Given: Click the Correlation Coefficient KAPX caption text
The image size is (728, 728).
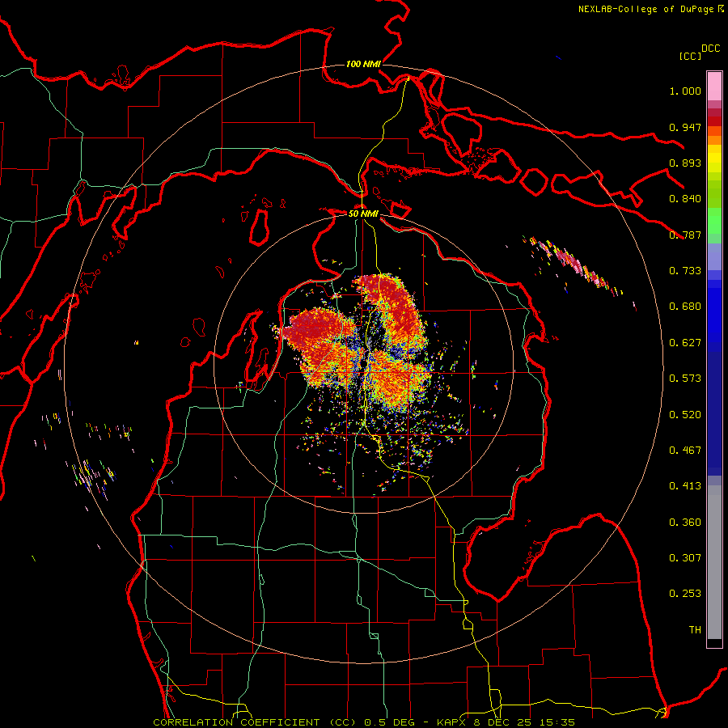Looking at the screenshot, I should point(364,722).
